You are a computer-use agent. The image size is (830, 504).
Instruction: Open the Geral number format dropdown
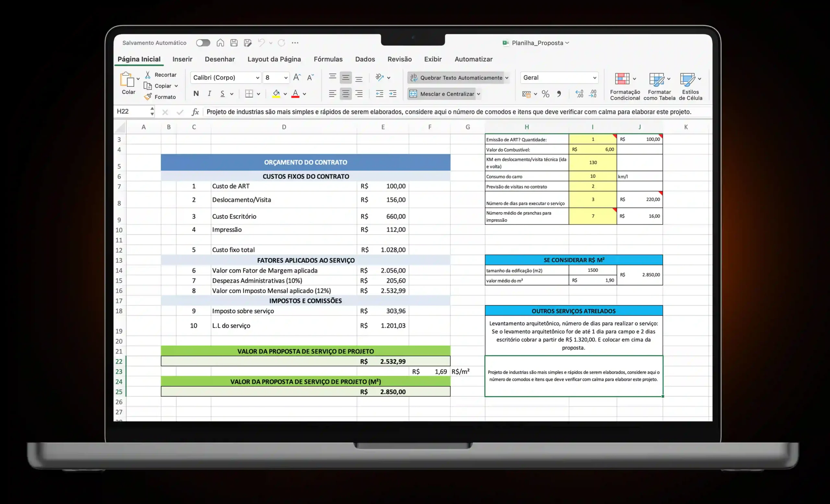595,78
